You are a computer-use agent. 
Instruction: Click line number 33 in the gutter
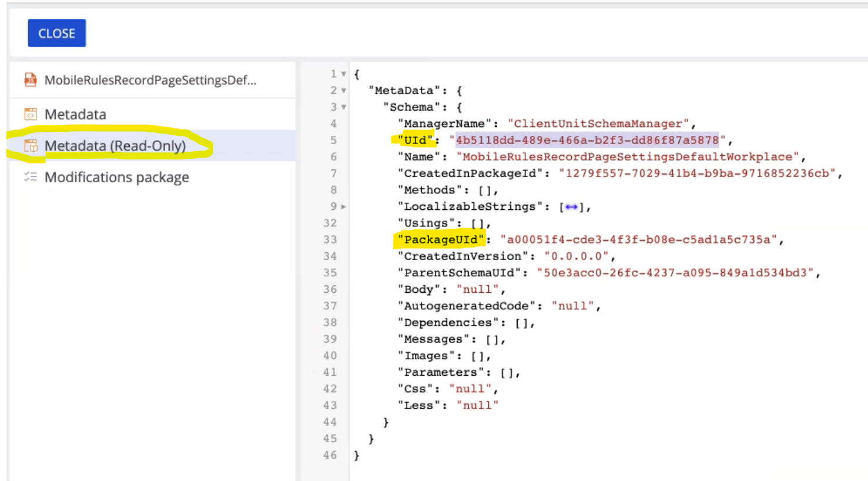330,239
